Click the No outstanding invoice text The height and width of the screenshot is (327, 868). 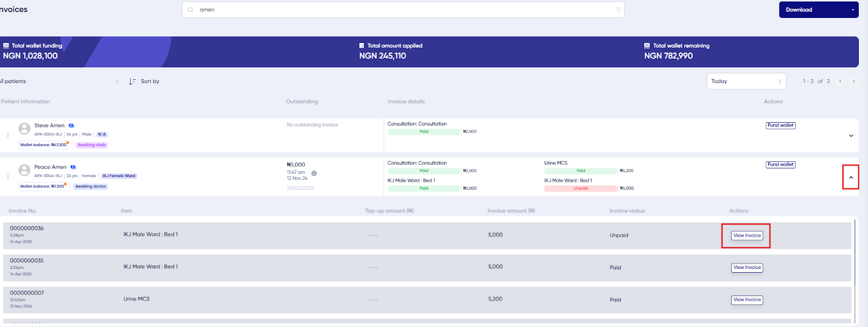pyautogui.click(x=312, y=125)
